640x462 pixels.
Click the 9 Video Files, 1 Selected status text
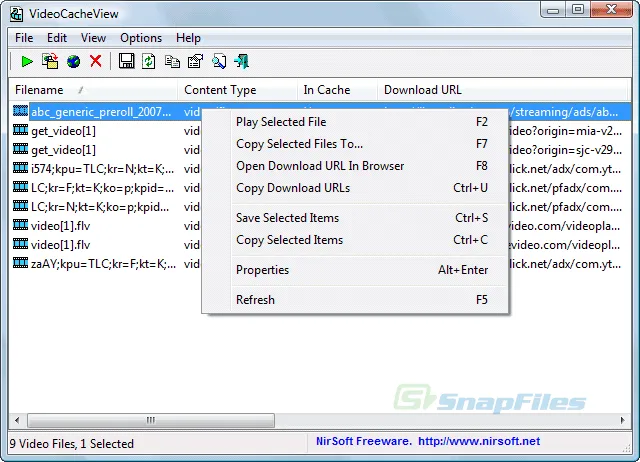72,444
